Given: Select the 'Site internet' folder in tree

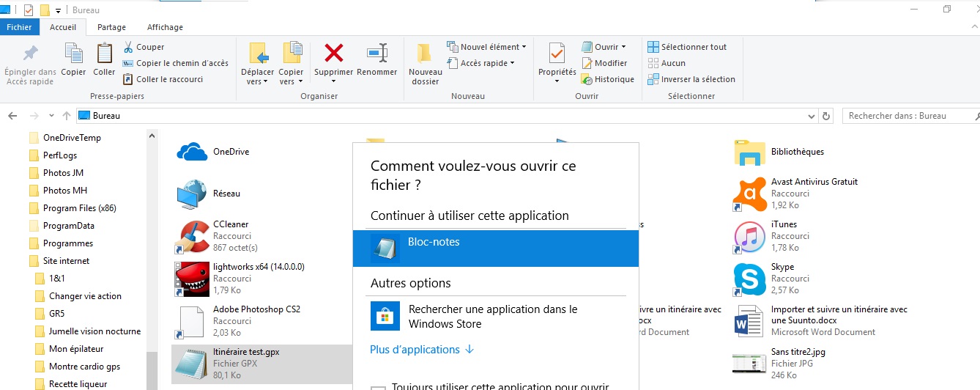Looking at the screenshot, I should [x=66, y=261].
